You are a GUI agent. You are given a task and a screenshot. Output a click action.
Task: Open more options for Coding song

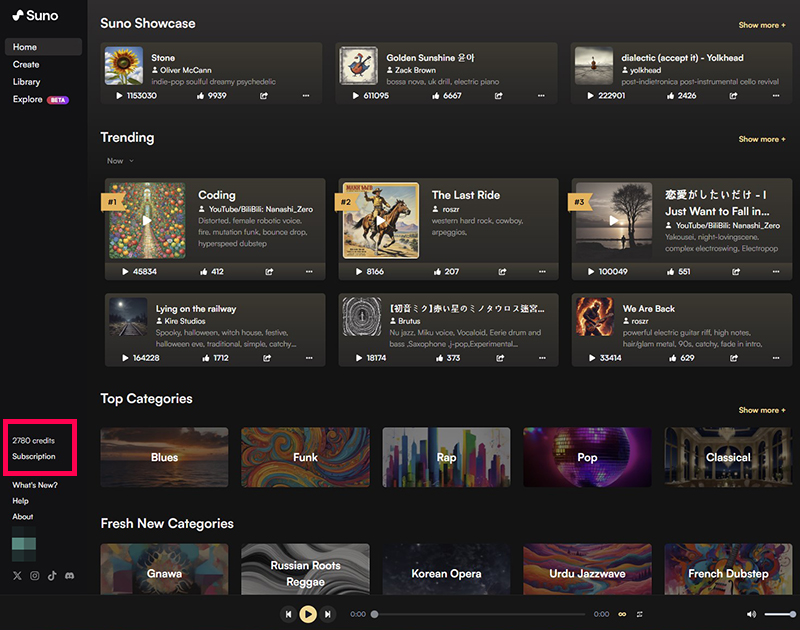pyautogui.click(x=309, y=271)
